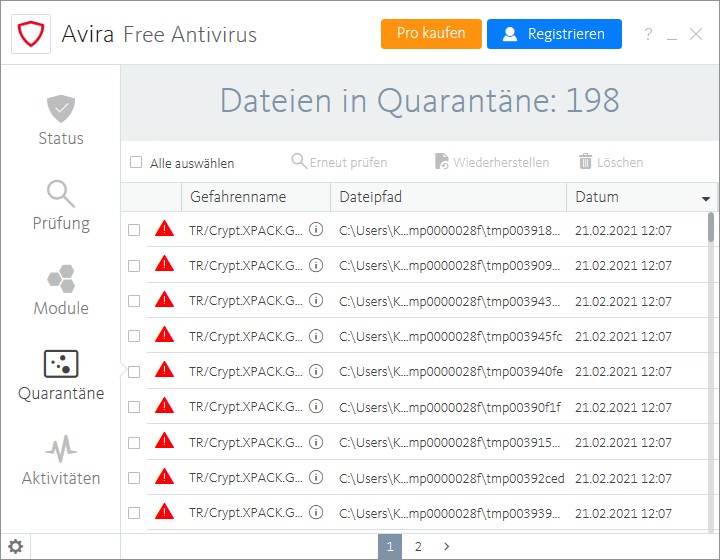Screen dimensions: 720x560
Task: Show info for the tmp003915 threat
Action: (316, 442)
